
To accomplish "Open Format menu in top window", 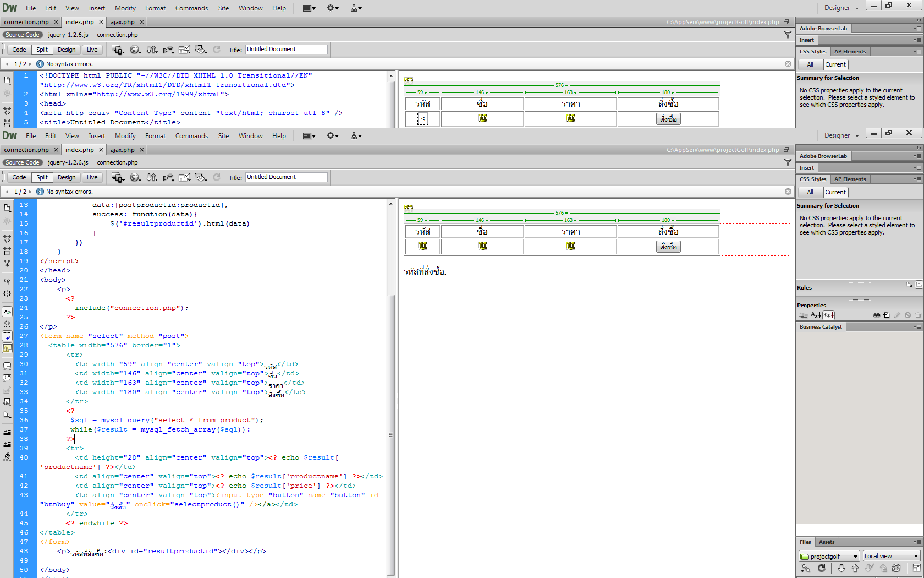I will click(x=156, y=8).
